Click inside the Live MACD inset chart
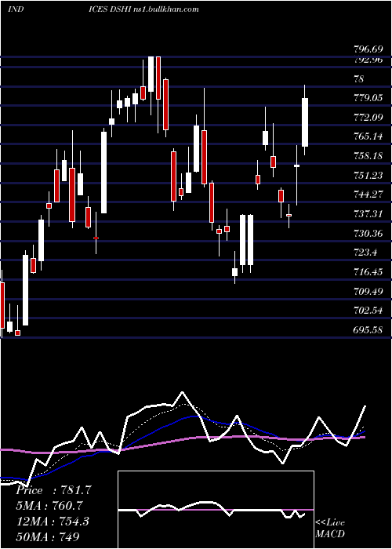 [216, 510]
